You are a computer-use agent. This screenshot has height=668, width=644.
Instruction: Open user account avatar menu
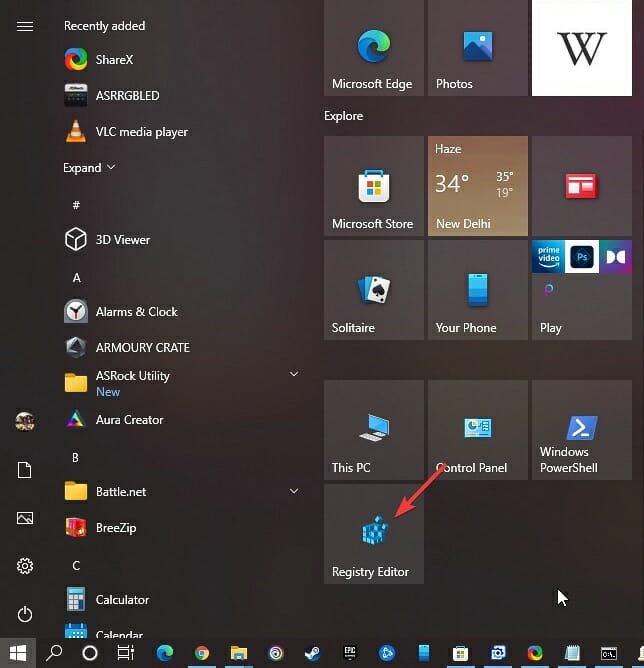click(25, 421)
